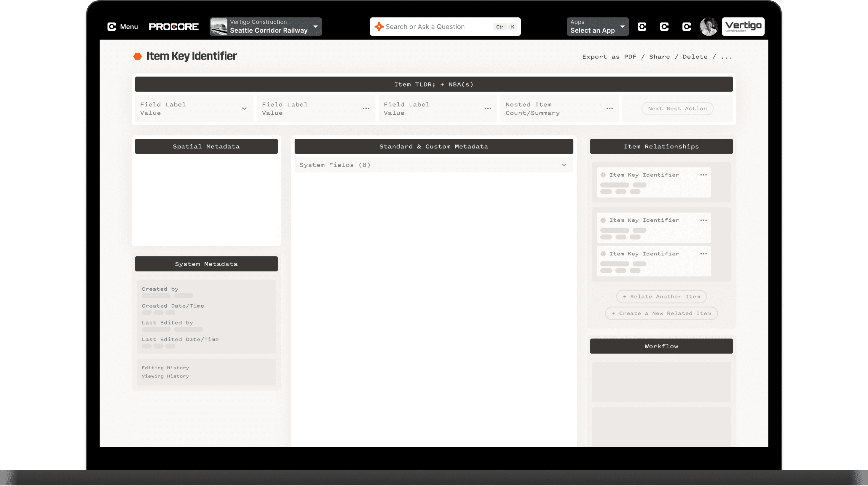Screen dimensions: 868x486
Task: Focus the Search or Ask a Question field
Action: (x=435, y=27)
